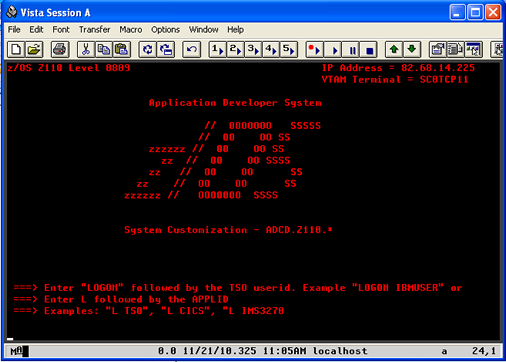Click the "0.0" value in the status bar

(x=167, y=351)
